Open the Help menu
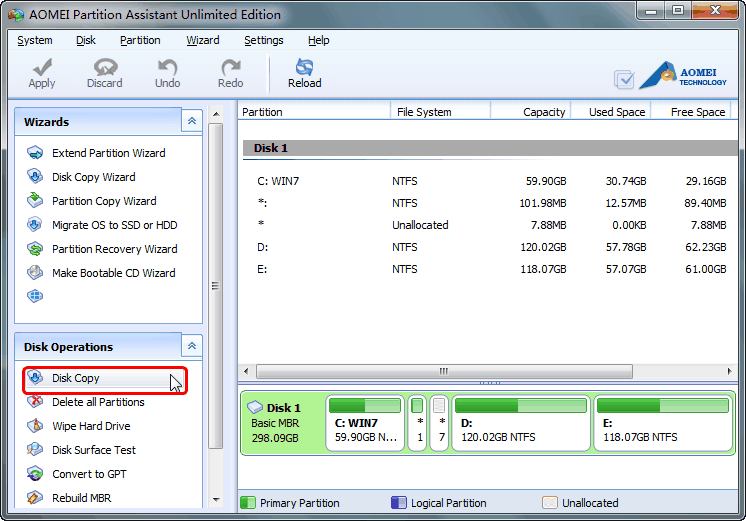The image size is (746, 521). pos(318,40)
